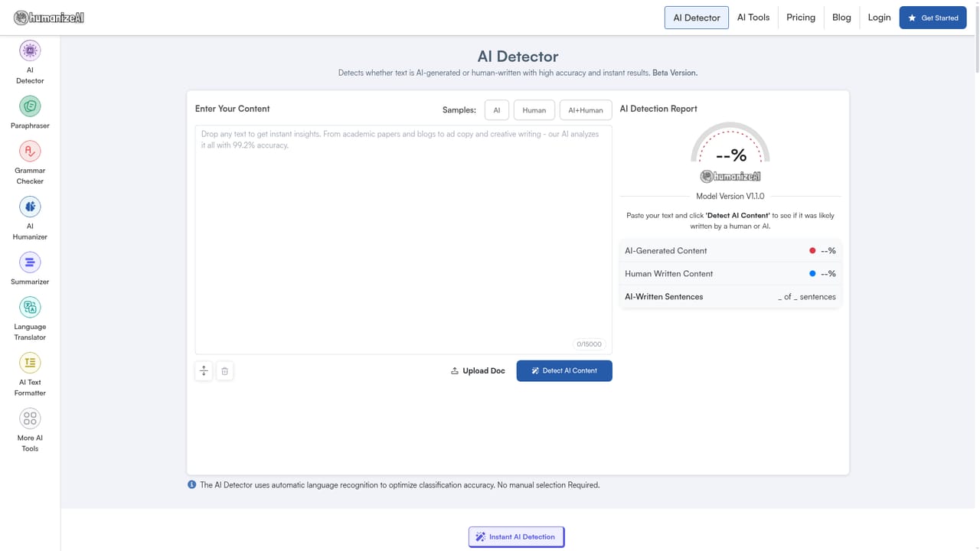Click the "0/15000" character counter
The width and height of the screenshot is (980, 551).
pyautogui.click(x=589, y=344)
